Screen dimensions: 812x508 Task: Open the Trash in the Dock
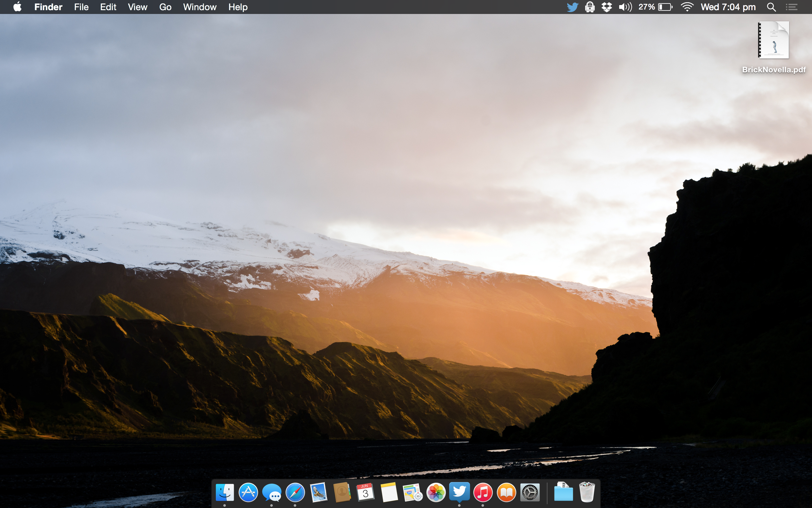[587, 492]
